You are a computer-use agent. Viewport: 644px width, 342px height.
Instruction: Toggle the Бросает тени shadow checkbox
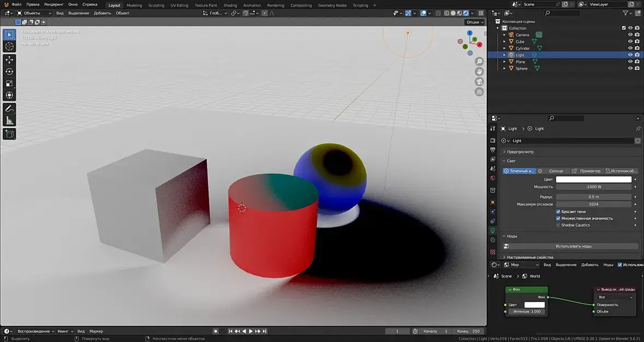click(x=558, y=211)
